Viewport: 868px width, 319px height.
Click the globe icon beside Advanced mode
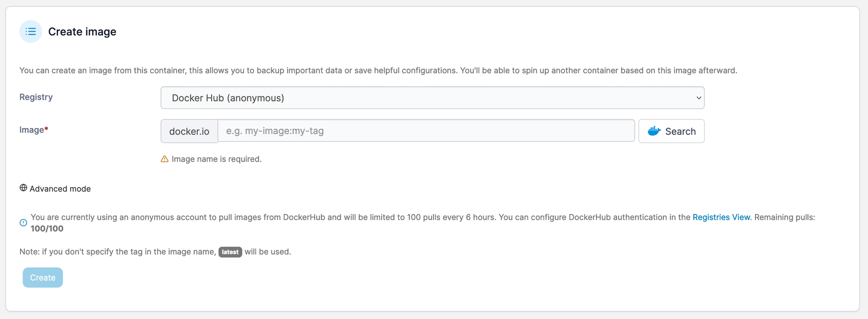click(23, 188)
